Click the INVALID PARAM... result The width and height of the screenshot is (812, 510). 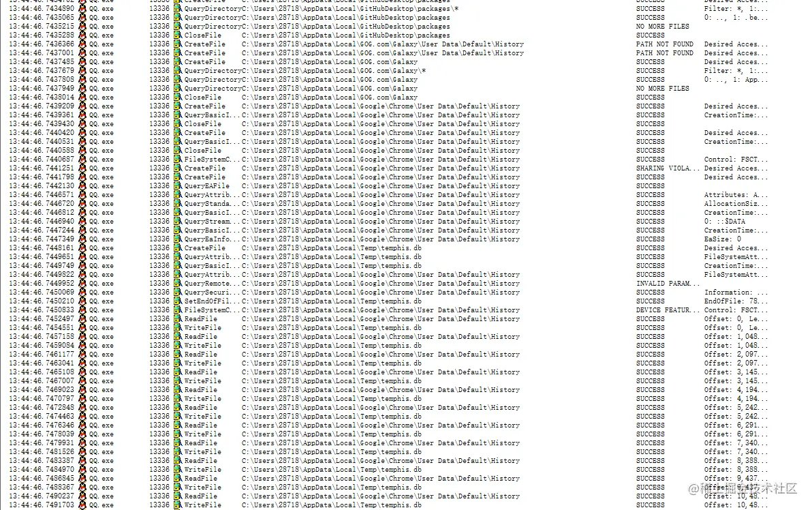click(668, 284)
